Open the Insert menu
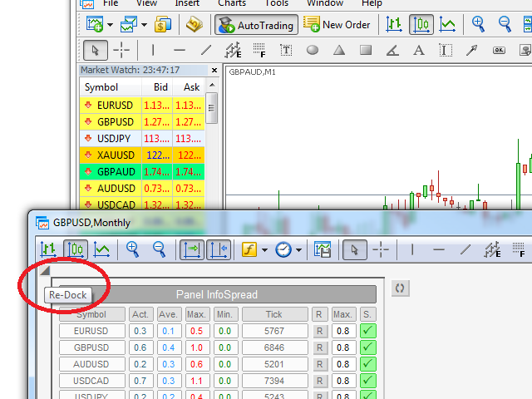 tap(187, 3)
